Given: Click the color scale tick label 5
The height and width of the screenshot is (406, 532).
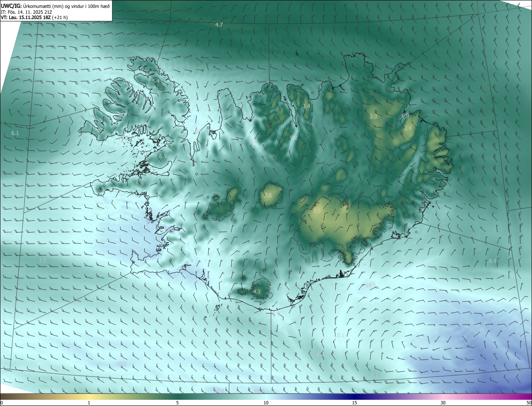Looking at the screenshot, I should coord(177,403).
